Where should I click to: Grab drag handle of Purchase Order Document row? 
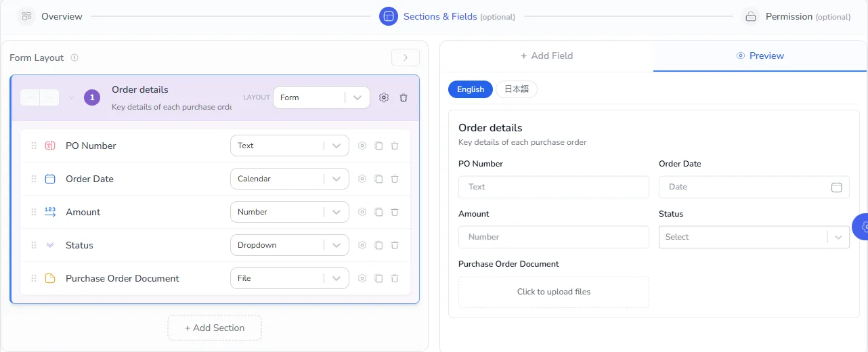click(34, 278)
